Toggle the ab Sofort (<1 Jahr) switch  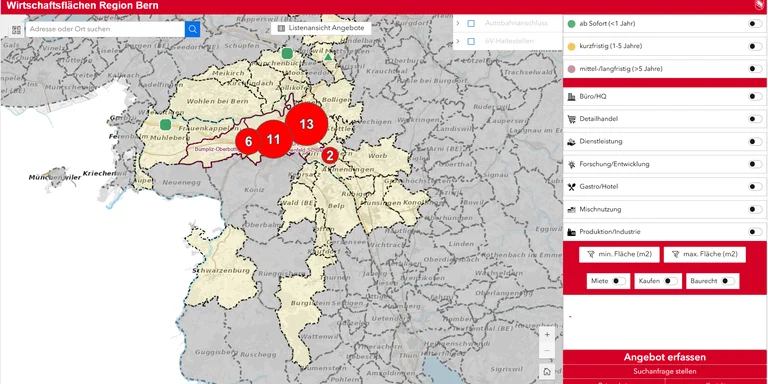tap(755, 24)
